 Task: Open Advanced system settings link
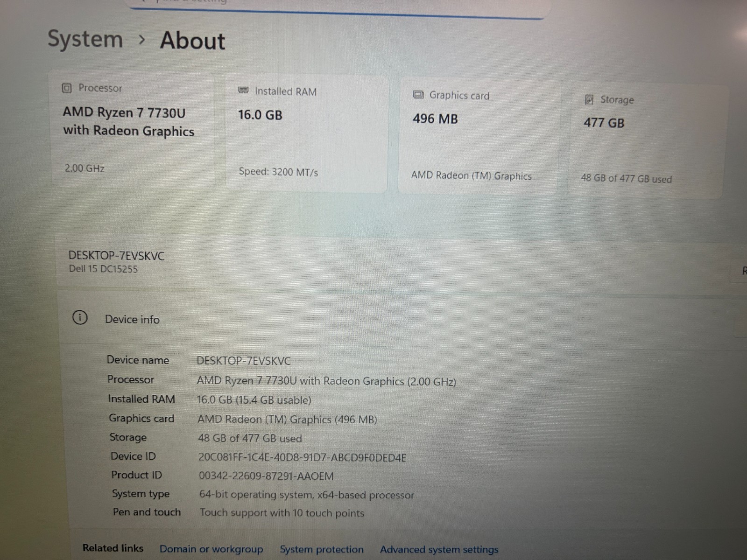[x=439, y=549]
